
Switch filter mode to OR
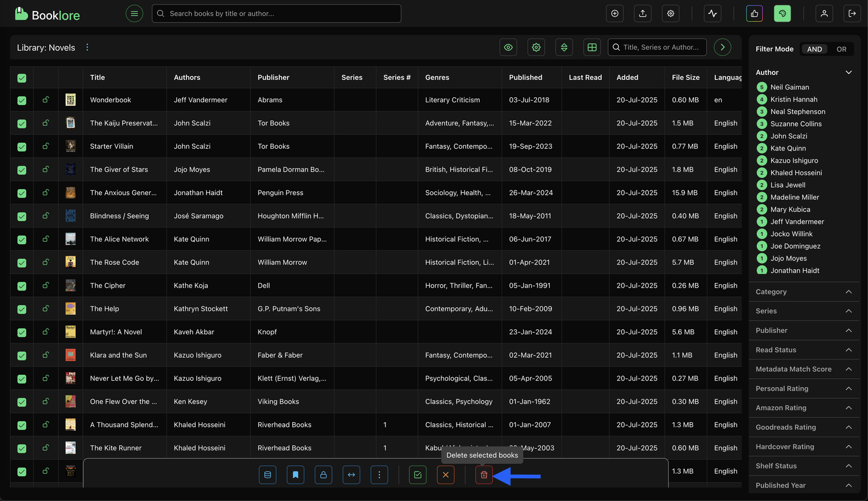coord(841,49)
